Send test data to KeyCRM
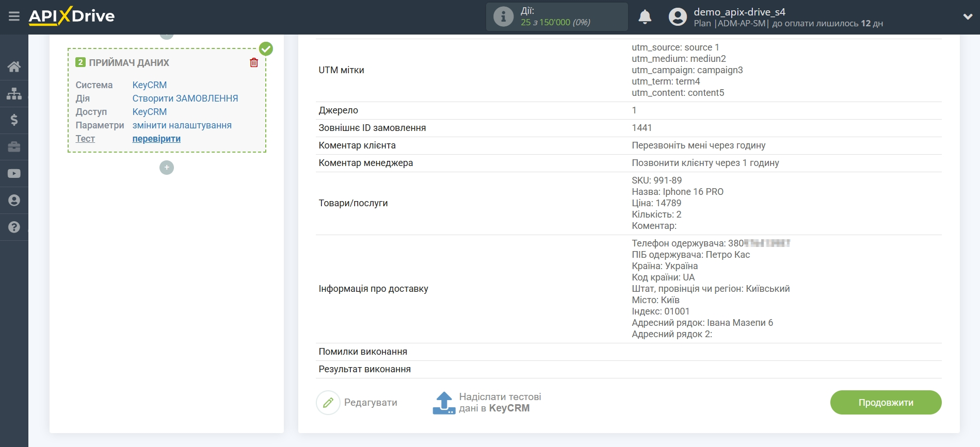Viewport: 980px width, 447px height. coord(487,403)
